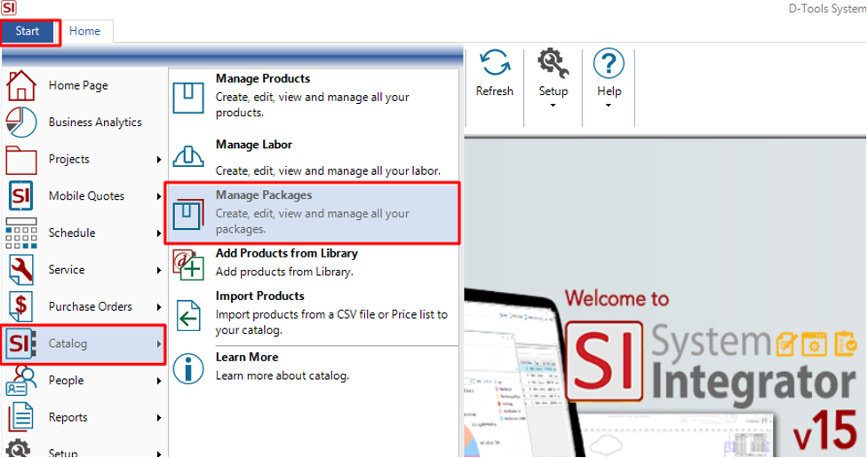This screenshot has width=868, height=458.
Task: Click the Manage Packages icon
Action: pyautogui.click(x=188, y=214)
